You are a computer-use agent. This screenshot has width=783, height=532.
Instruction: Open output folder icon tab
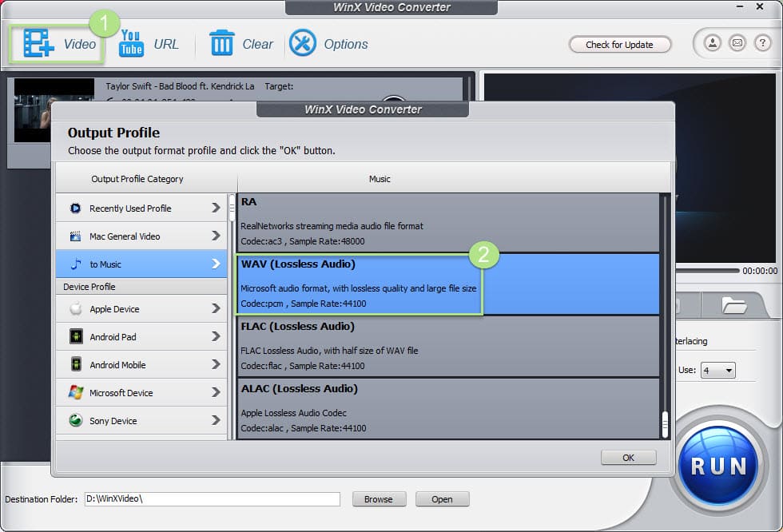click(x=733, y=305)
